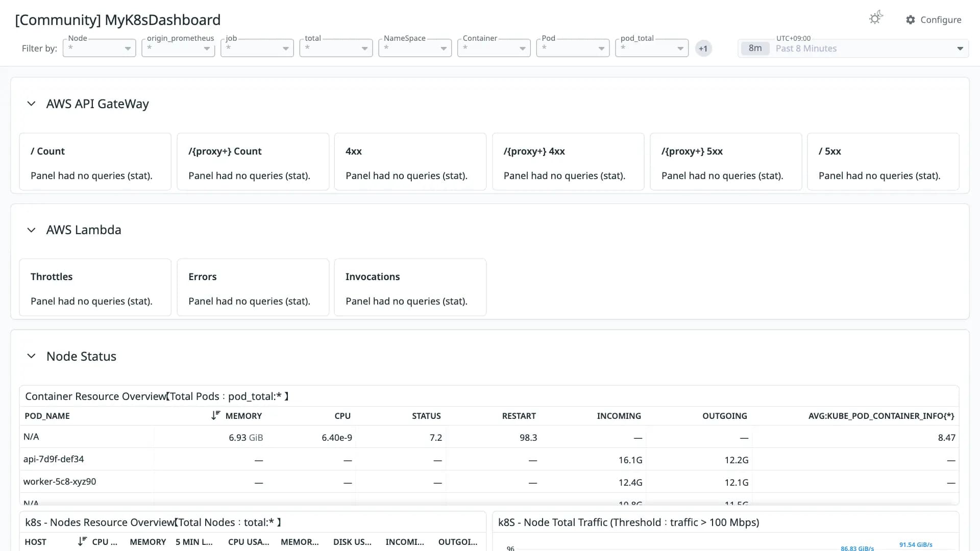Open the job filter dropdown
Viewport: 980px width, 551px height.
(x=257, y=48)
